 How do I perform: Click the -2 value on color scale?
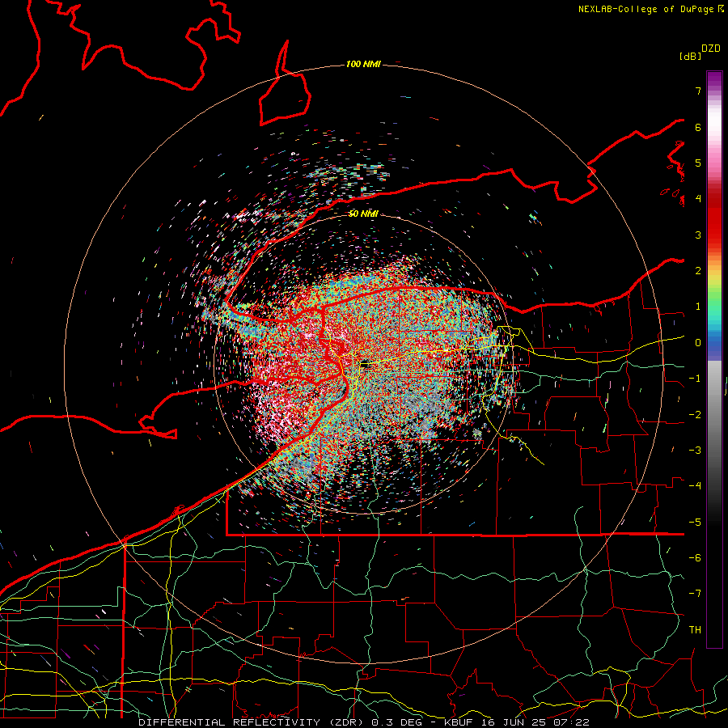[x=695, y=414]
